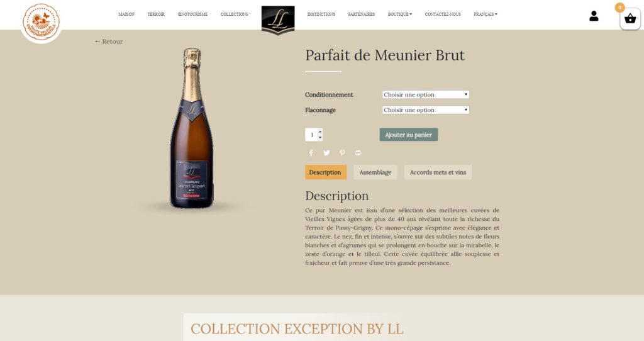Viewport: 644px width, 341px height.
Task: Increase quantity with the up stepper arrow
Action: 320,132
